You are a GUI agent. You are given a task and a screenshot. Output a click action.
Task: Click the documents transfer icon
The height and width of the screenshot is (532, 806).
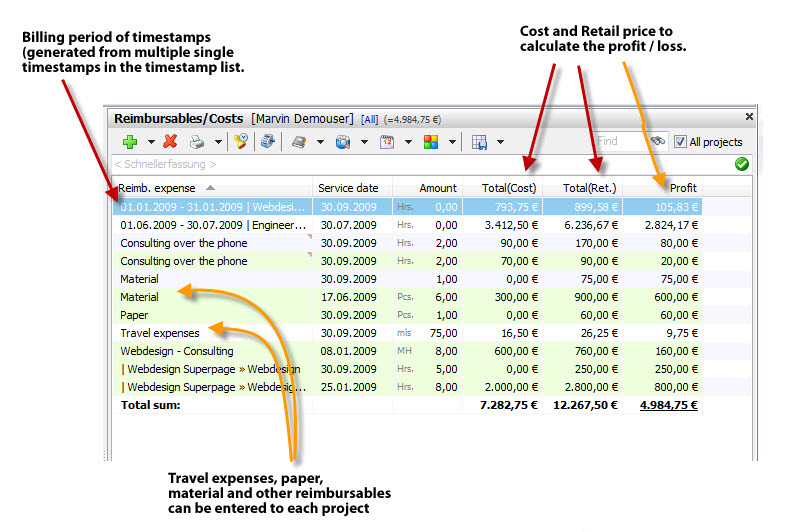(x=268, y=141)
